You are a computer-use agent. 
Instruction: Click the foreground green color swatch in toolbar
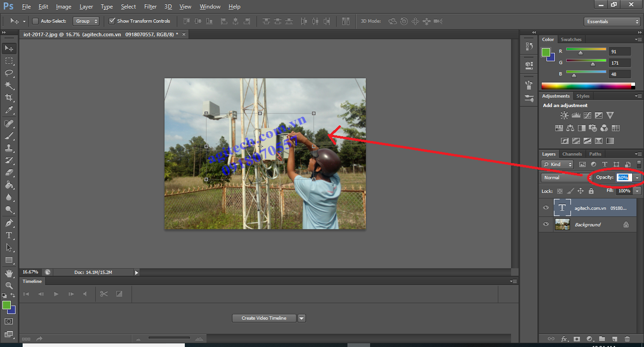[7, 305]
